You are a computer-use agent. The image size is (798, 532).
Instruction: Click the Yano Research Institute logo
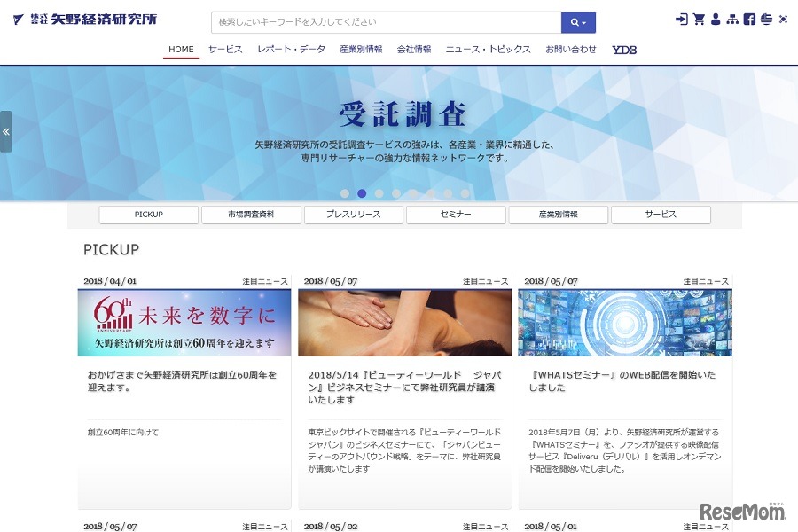[84, 20]
